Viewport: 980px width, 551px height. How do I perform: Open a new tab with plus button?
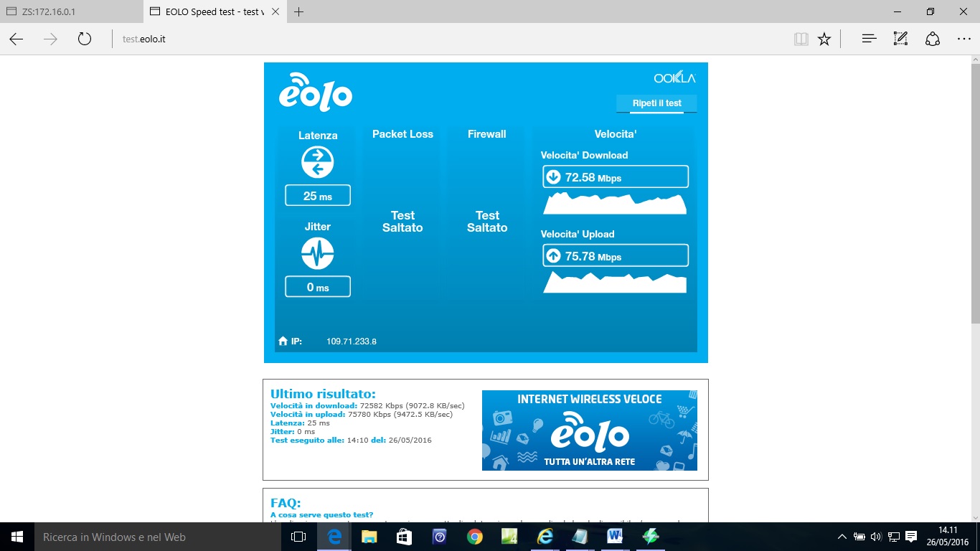[x=299, y=11]
